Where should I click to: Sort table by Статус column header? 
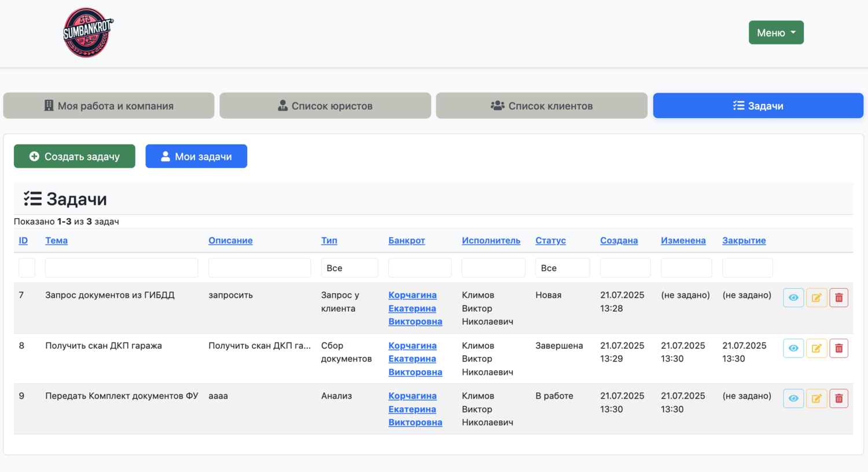[x=550, y=240]
